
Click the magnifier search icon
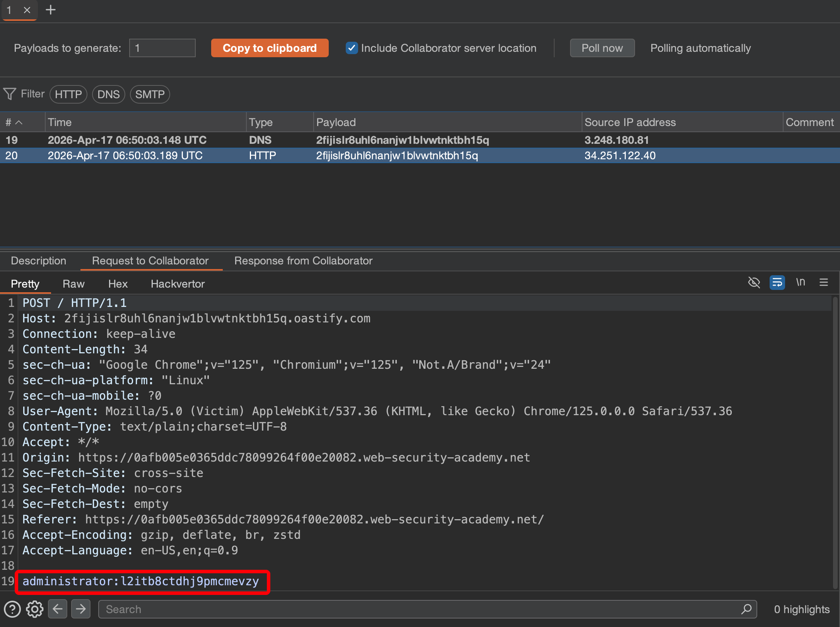click(746, 609)
